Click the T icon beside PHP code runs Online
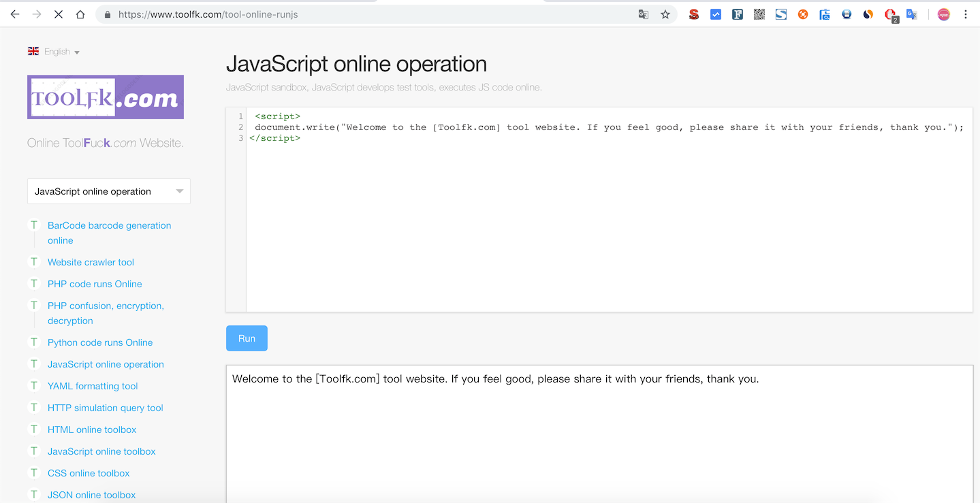The width and height of the screenshot is (980, 503). tap(34, 283)
